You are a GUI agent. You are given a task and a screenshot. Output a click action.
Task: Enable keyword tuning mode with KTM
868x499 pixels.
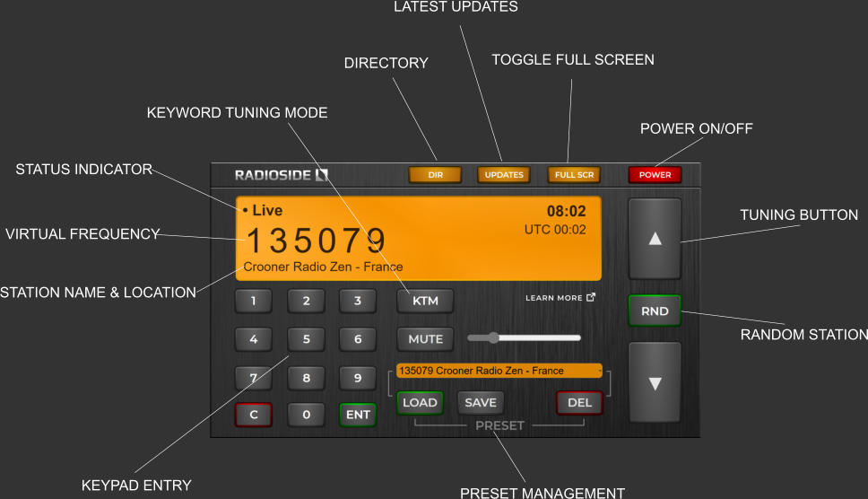click(x=425, y=301)
